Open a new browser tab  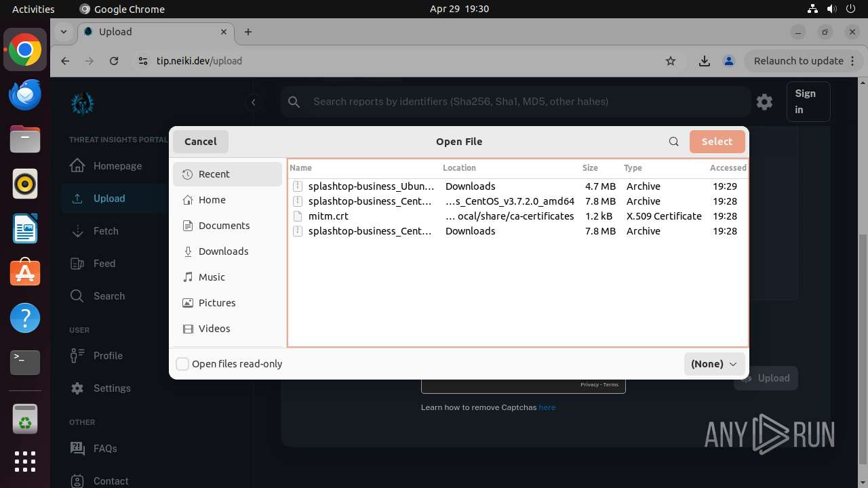(248, 32)
